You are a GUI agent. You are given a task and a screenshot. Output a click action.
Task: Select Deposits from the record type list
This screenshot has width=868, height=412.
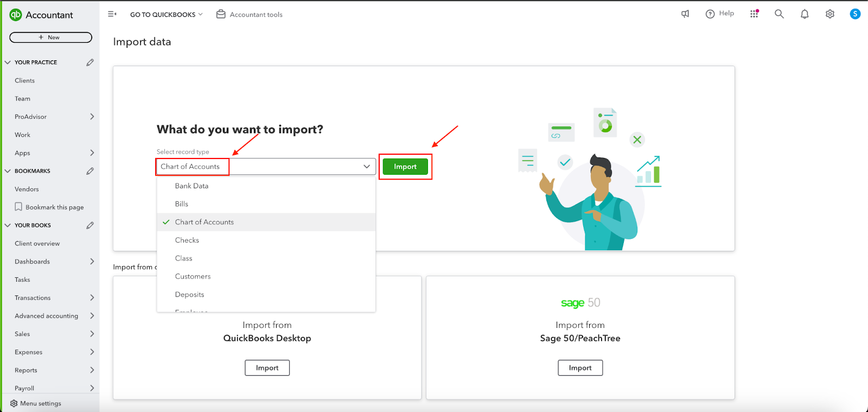(x=266, y=294)
